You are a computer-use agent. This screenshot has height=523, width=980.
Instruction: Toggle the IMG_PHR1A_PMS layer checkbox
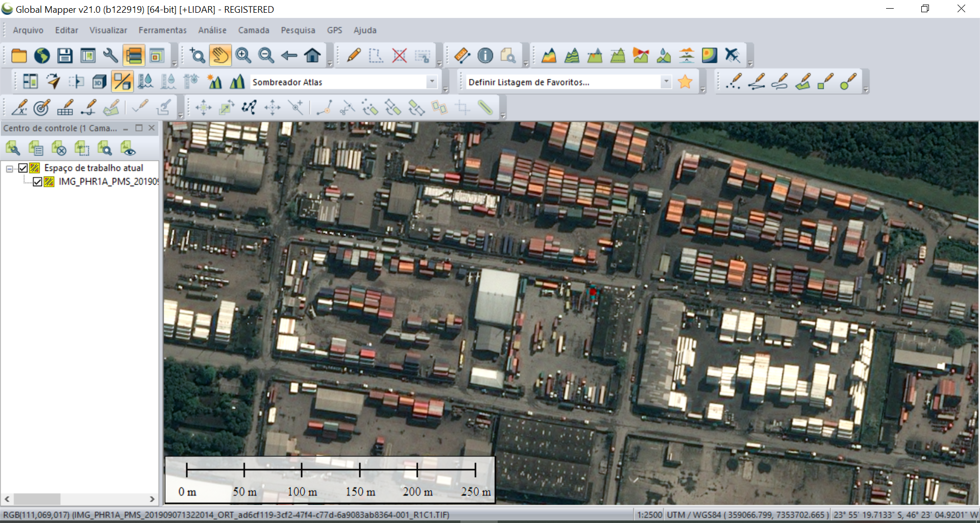pos(37,182)
